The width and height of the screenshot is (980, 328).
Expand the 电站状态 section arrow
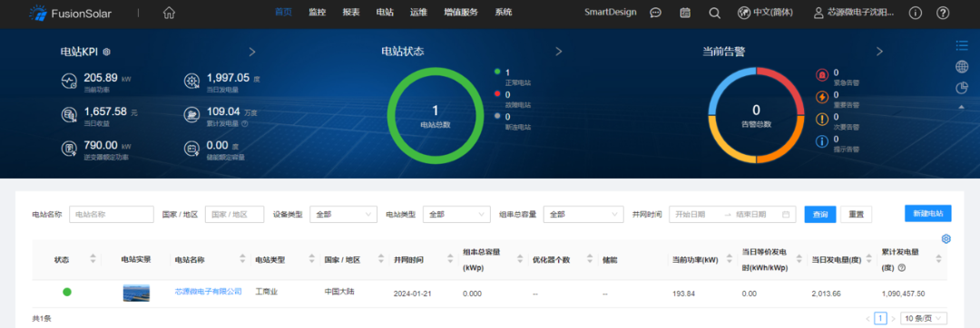pos(559,51)
